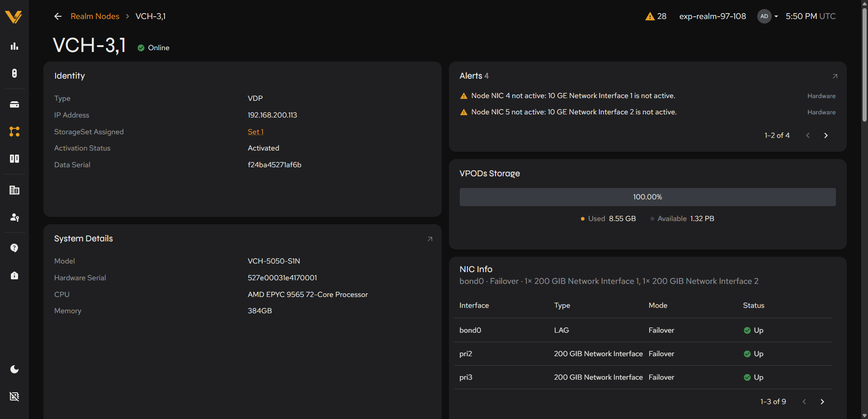Click the 1–3 of 9 pagination text

(773, 402)
